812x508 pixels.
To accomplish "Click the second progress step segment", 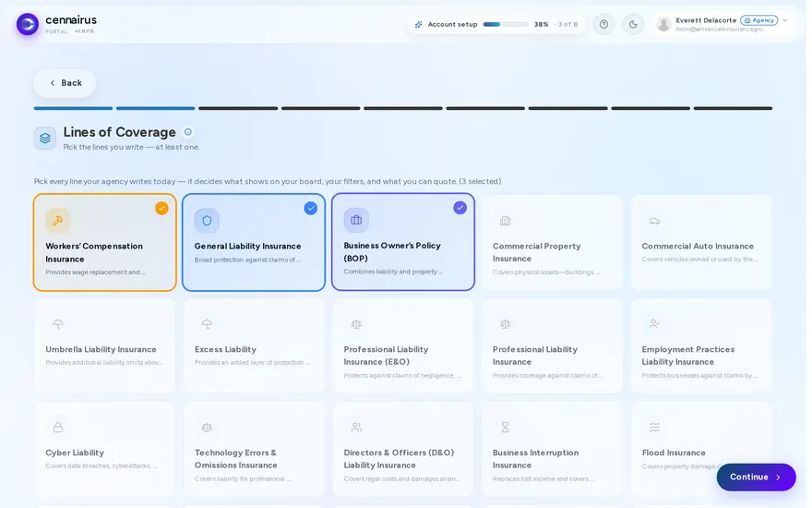I will point(156,109).
